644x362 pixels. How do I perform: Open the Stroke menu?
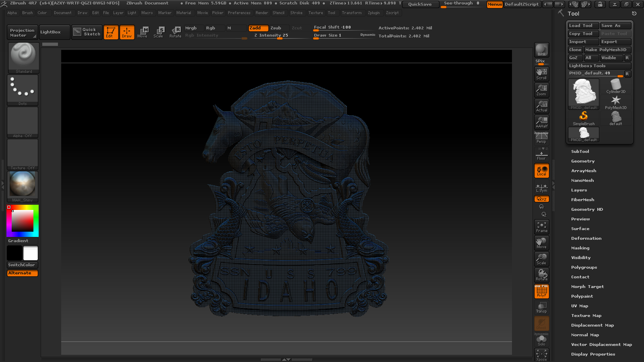(296, 13)
